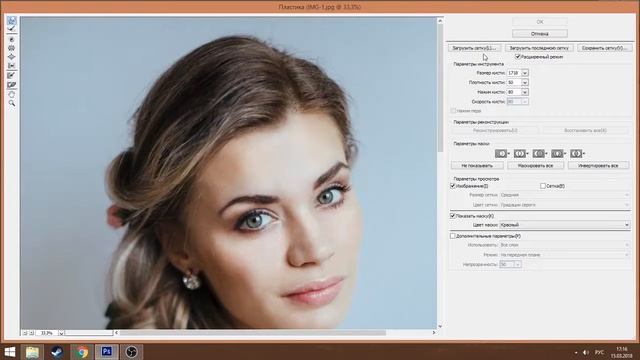This screenshot has height=360, width=640.
Task: Open the Нажим кисти dropdown arrow
Action: point(525,92)
